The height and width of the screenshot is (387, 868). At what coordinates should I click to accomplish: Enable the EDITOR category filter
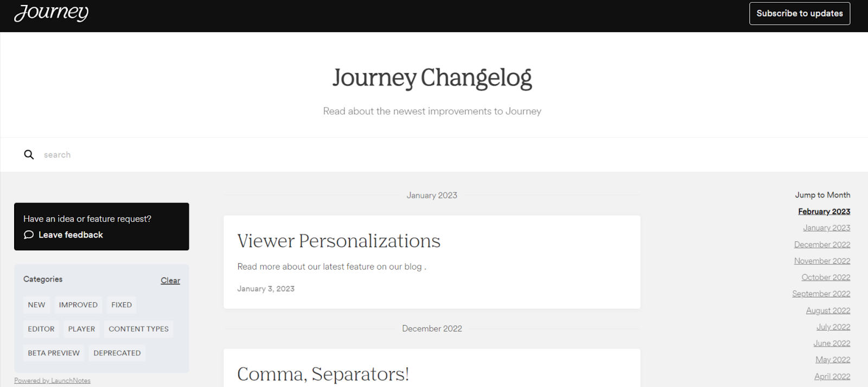point(41,328)
